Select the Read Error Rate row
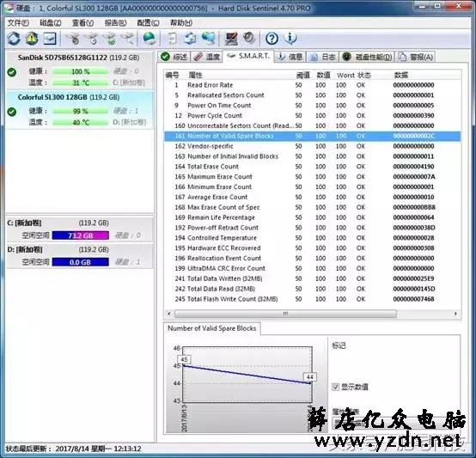Image resolution: width=476 pixels, height=458 pixels. (313, 85)
